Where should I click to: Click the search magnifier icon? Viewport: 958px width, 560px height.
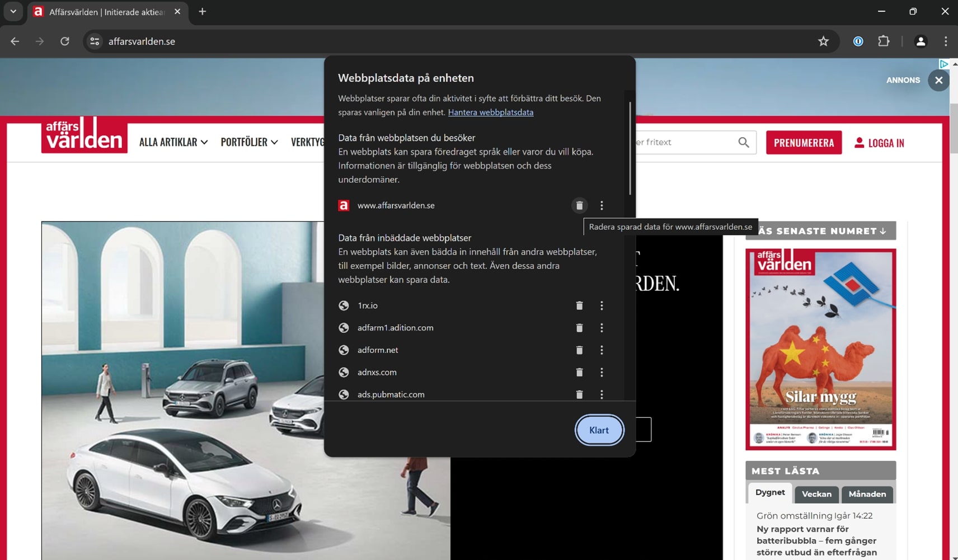743,143
